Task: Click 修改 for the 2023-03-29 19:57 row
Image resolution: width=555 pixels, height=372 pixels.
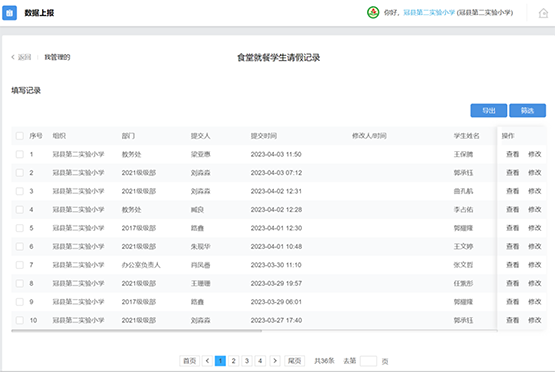Action: pyautogui.click(x=534, y=283)
